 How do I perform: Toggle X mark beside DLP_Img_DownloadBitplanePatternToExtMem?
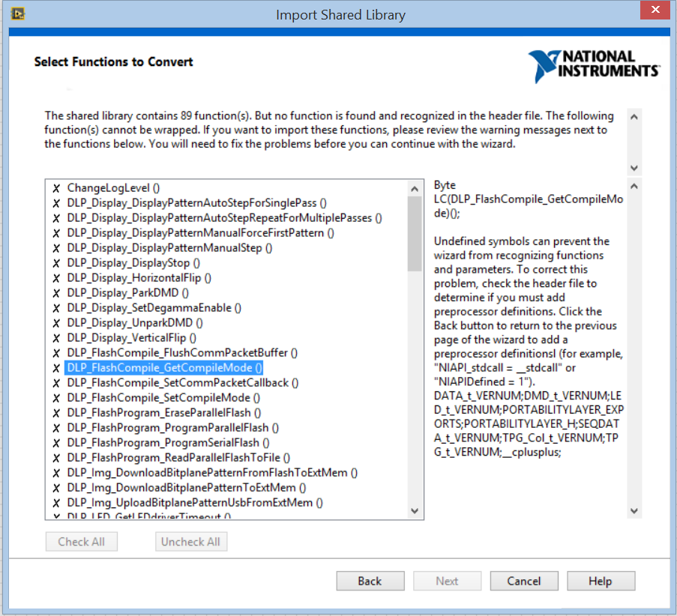(x=56, y=488)
